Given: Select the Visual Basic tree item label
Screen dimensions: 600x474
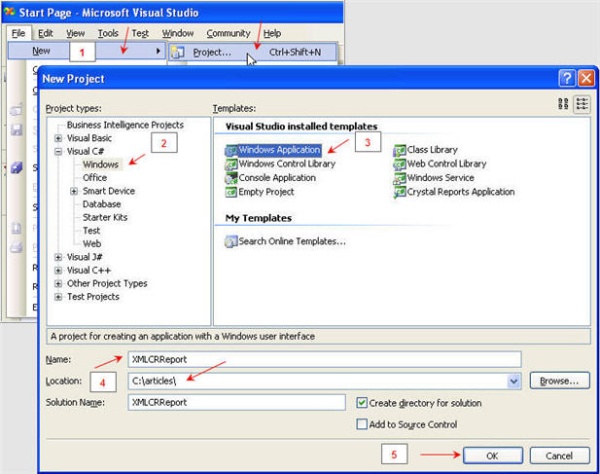Looking at the screenshot, I should click(89, 138).
